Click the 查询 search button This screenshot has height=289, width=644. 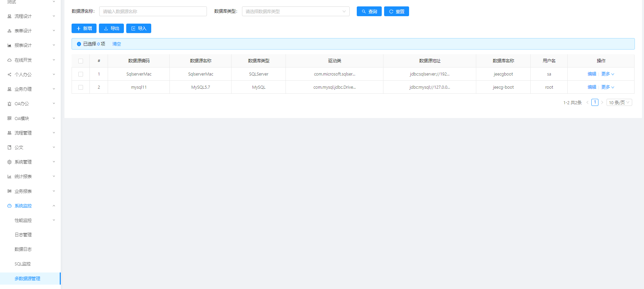(369, 11)
